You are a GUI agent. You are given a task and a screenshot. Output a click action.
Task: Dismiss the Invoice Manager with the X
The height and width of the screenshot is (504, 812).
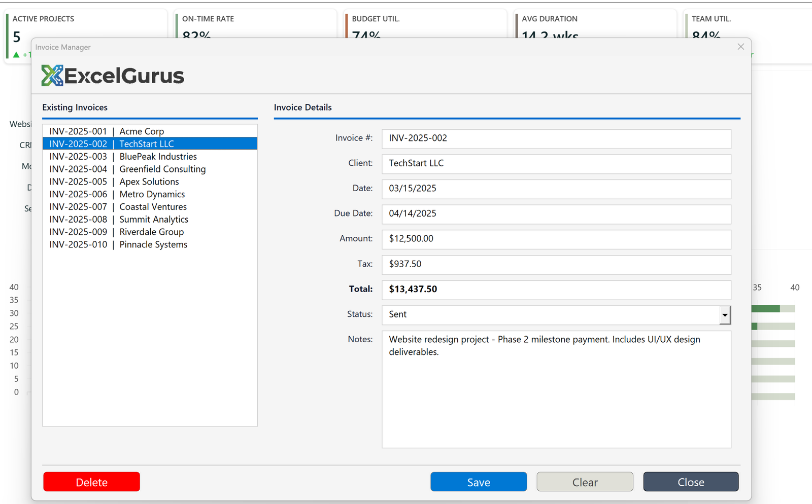coord(740,46)
